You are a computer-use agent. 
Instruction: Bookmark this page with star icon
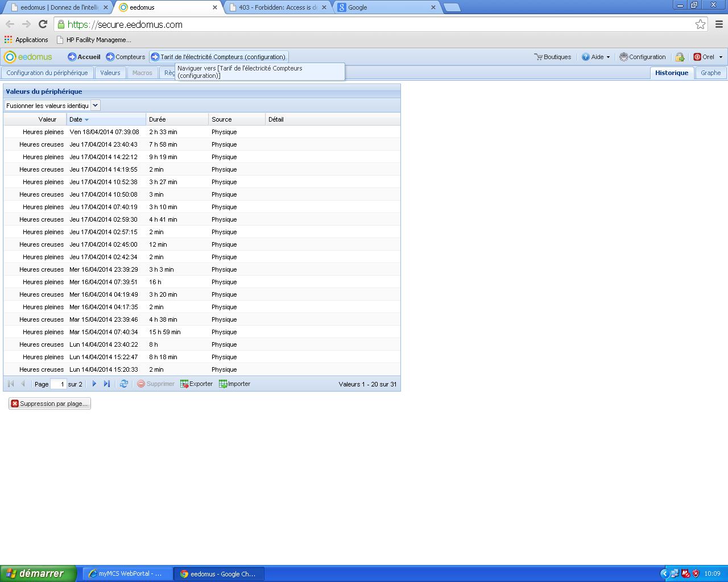[700, 24]
